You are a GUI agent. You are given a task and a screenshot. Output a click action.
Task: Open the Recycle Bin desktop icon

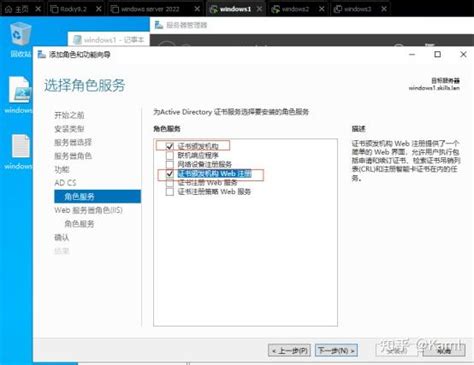(21, 38)
